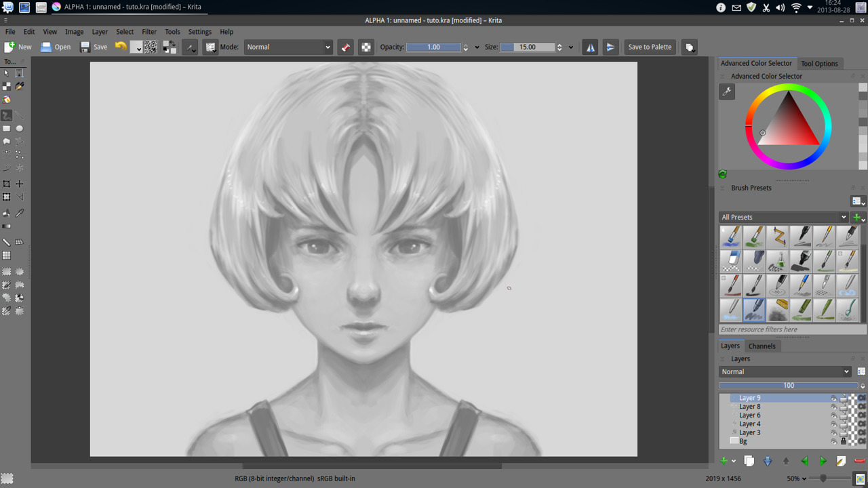Image resolution: width=868 pixels, height=488 pixels.
Task: Click the Undo arrow in toolbar
Action: click(x=121, y=47)
